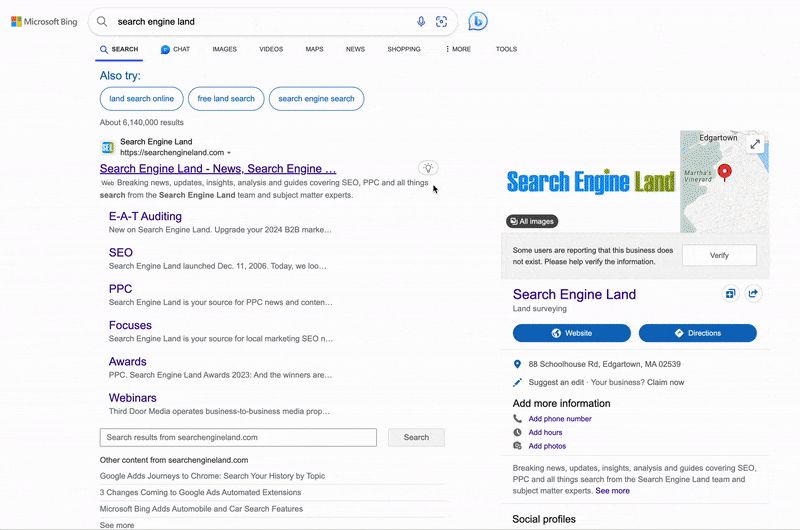Switch to the CHAT tab

pyautogui.click(x=175, y=49)
